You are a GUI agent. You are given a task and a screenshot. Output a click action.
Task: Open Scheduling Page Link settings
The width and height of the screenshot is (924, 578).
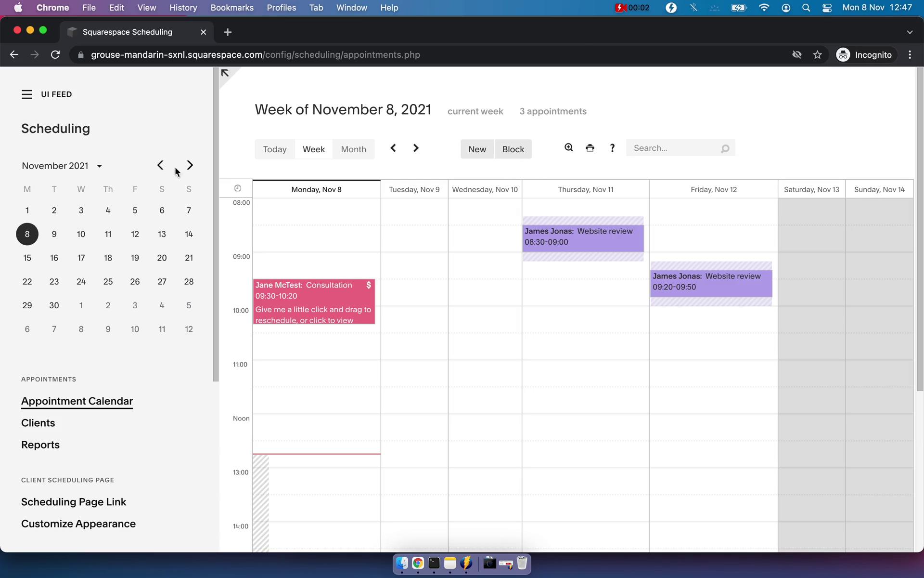(x=73, y=501)
